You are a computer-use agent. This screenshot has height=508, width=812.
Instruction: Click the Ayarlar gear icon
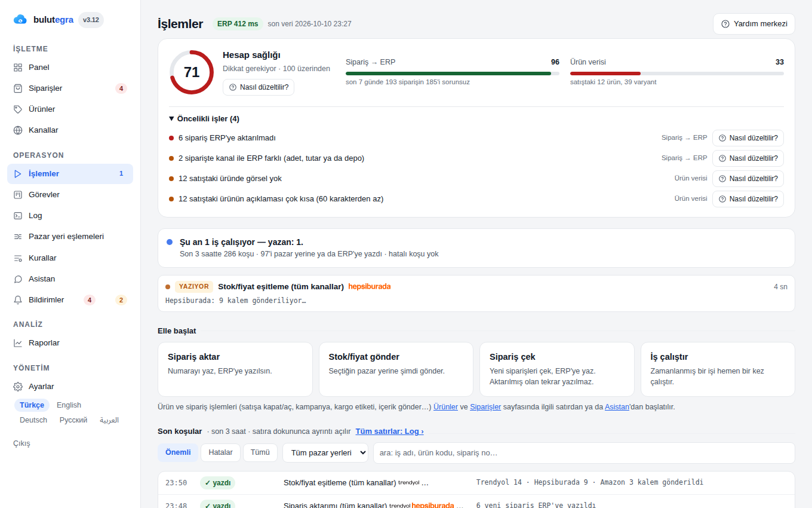[x=18, y=387]
